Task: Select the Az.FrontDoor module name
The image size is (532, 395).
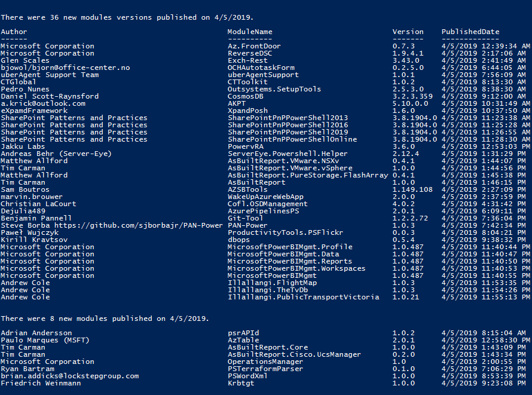Action: tap(254, 46)
